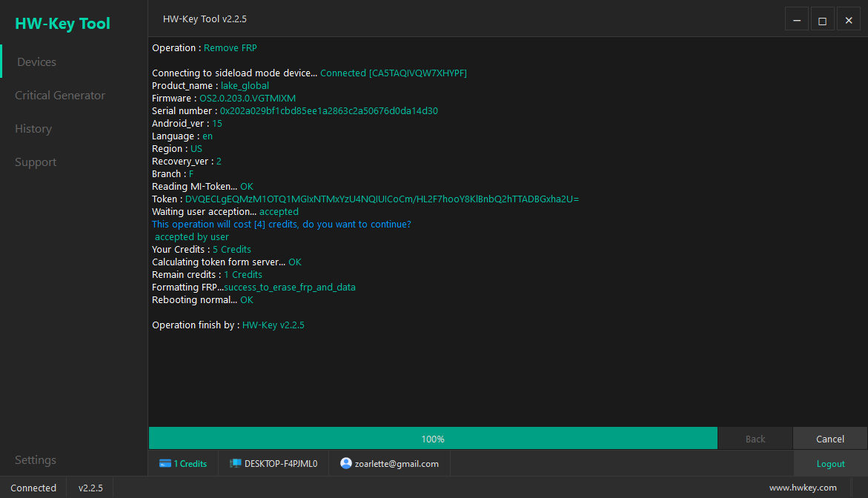Click the Connected status indicator
This screenshot has width=868, height=498.
[x=33, y=487]
